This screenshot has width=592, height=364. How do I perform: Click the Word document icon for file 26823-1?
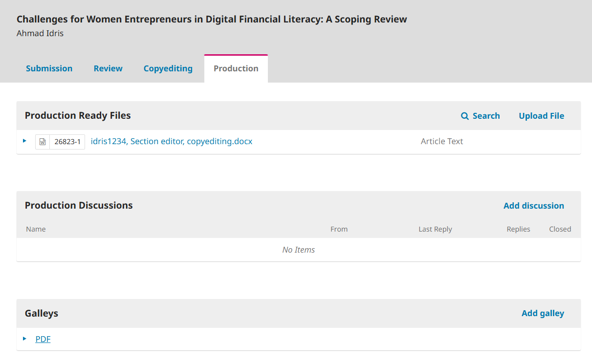point(43,142)
